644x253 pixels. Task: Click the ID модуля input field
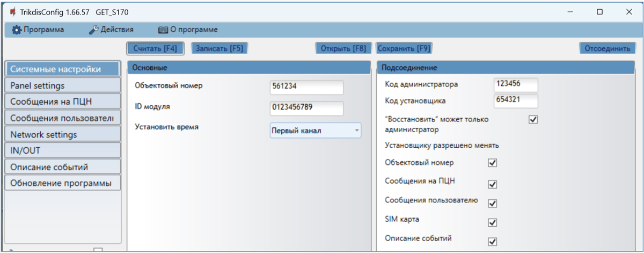pyautogui.click(x=306, y=107)
